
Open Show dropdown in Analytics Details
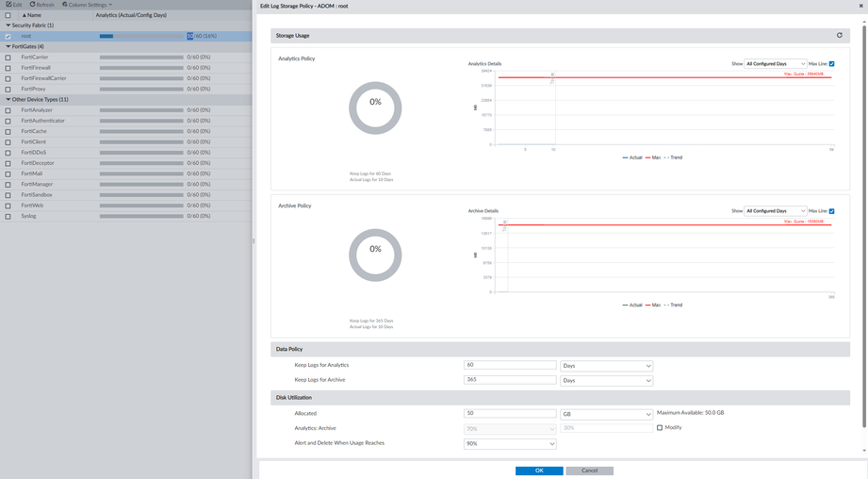(775, 64)
